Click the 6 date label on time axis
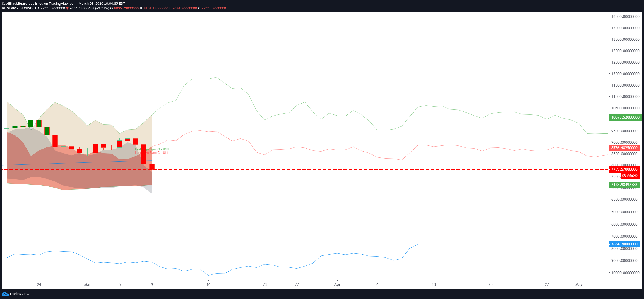Image resolution: width=644 pixels, height=299 pixels. [x=378, y=284]
